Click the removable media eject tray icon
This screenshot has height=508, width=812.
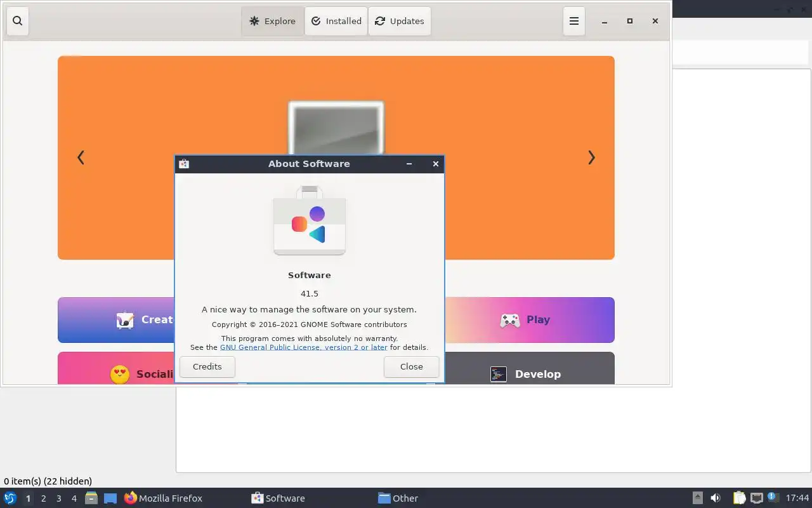point(697,498)
